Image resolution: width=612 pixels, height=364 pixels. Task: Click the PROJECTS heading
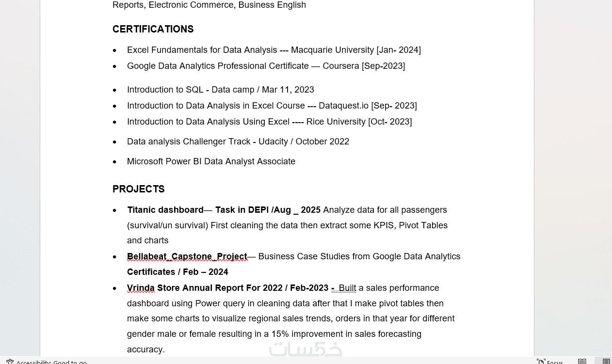pyautogui.click(x=138, y=189)
